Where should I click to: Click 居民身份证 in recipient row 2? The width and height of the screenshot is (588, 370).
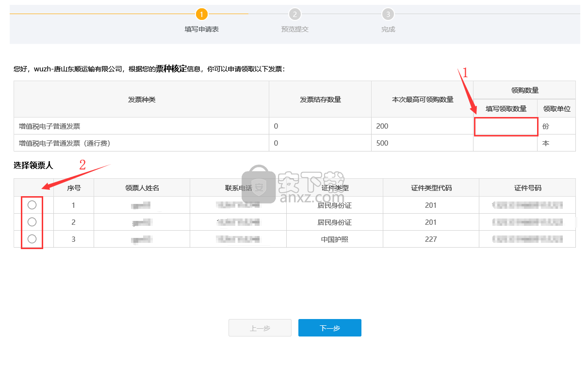pos(335,222)
